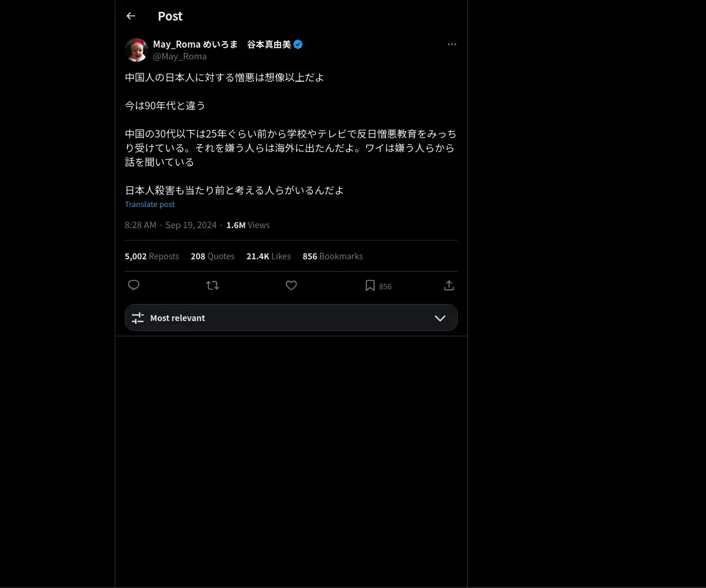
Task: Open the 21.4K Likes list
Action: [x=269, y=256]
